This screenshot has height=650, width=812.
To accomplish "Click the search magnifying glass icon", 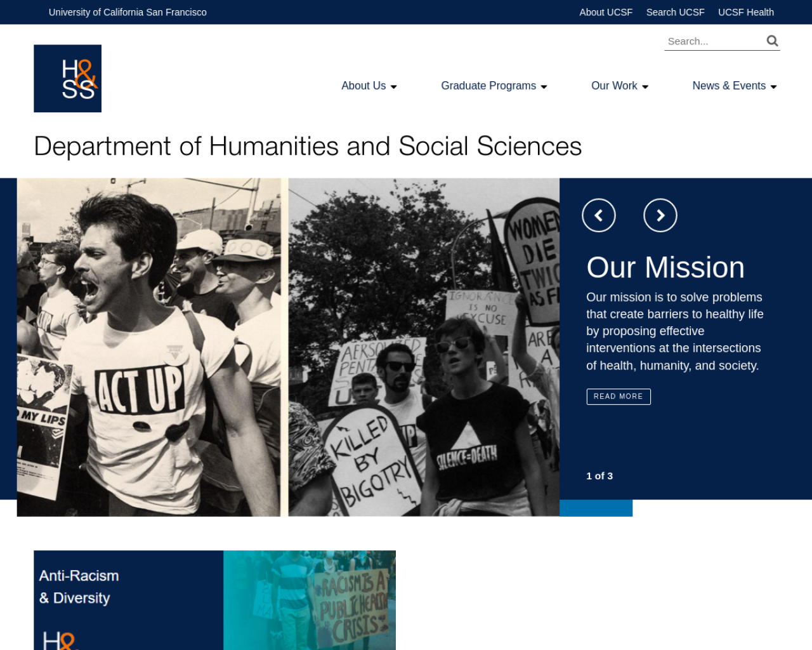I will tap(772, 41).
